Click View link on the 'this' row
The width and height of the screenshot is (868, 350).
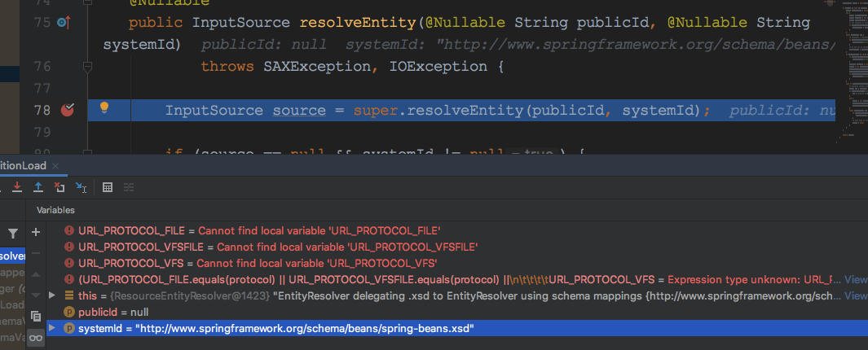point(856,295)
